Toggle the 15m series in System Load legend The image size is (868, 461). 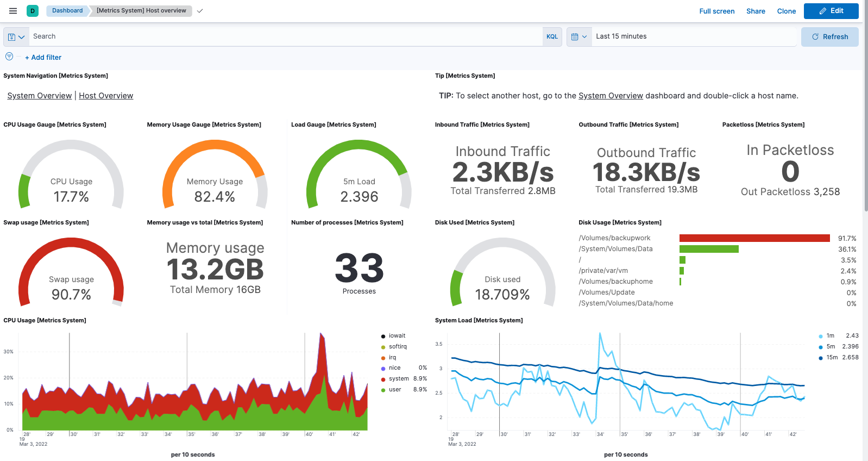[x=832, y=358]
